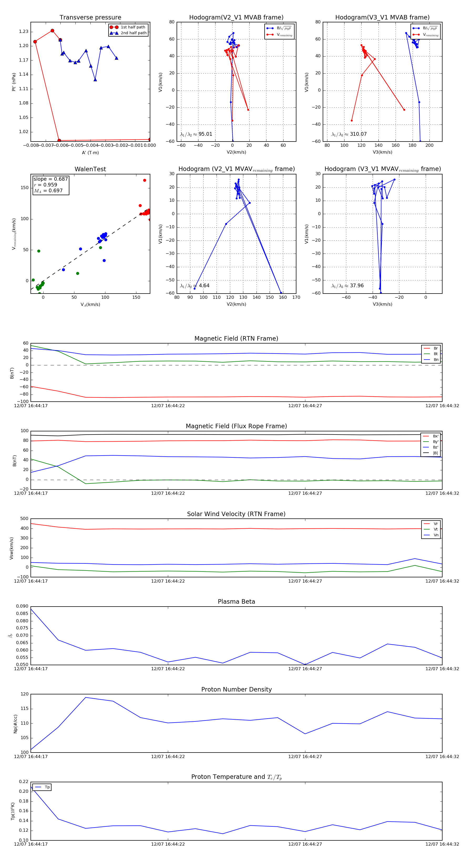Screen dimensions: 473x868
Task: Click the Proton Density tick label 12/07 16:44:27
Action: pyautogui.click(x=305, y=756)
